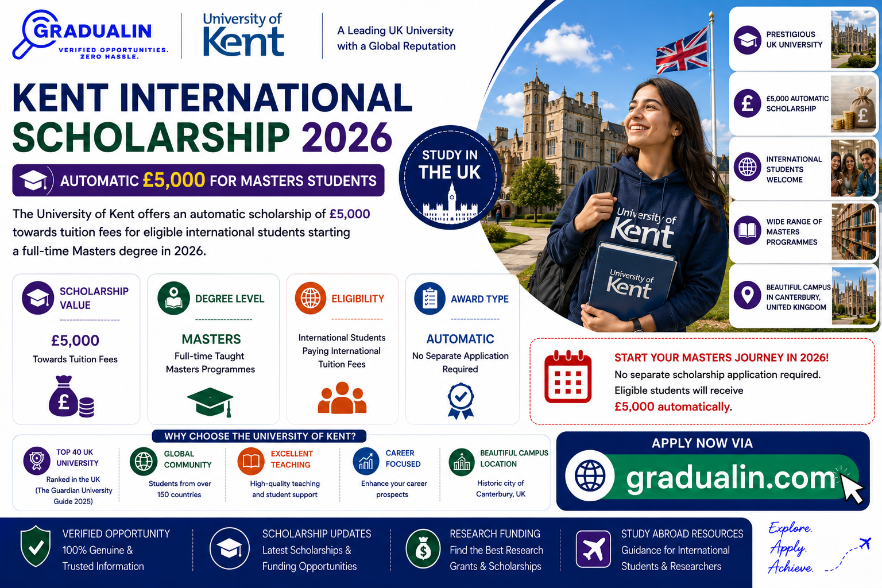Click the cathedral thumbnail in Canterbury card
882x588 pixels.
tap(854, 296)
